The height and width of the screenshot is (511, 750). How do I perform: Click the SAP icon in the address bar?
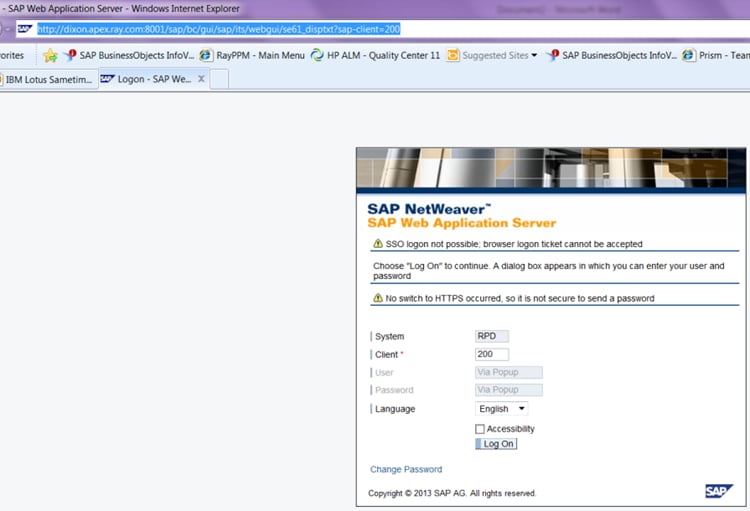point(24,29)
